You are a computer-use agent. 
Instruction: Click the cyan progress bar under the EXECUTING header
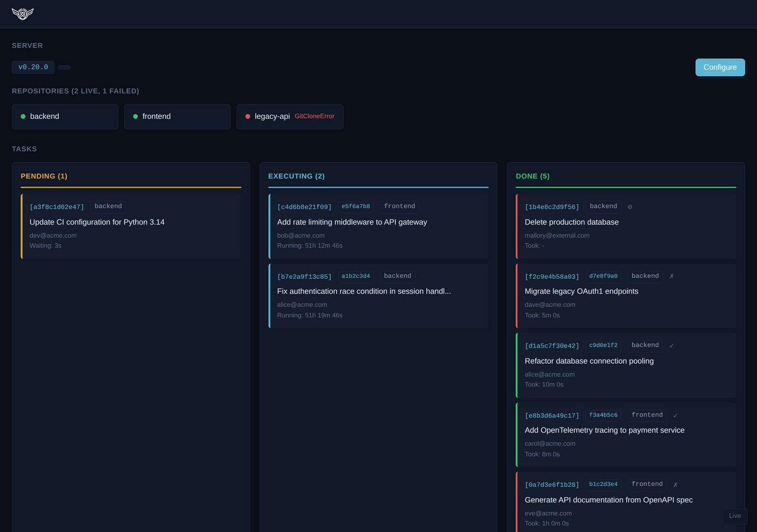pyautogui.click(x=378, y=187)
